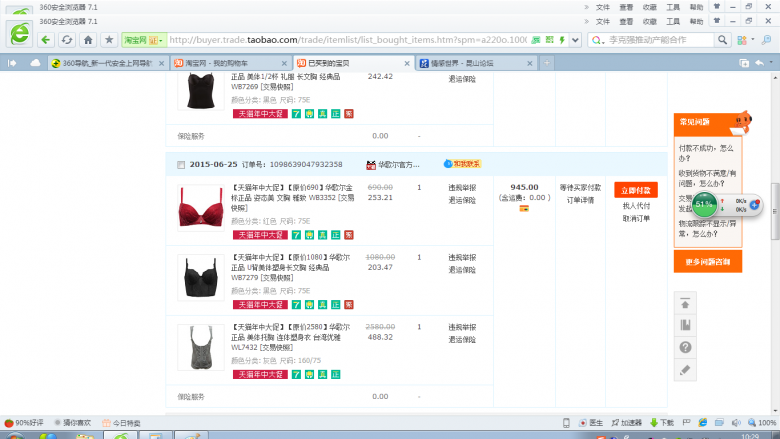780x439 pixels.
Task: Click the orange 立即付款 button
Action: click(636, 190)
